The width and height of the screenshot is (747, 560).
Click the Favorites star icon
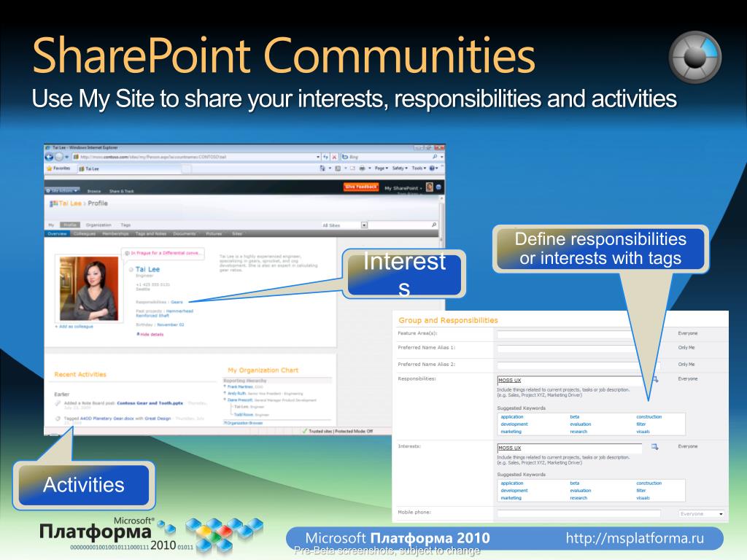(x=49, y=168)
